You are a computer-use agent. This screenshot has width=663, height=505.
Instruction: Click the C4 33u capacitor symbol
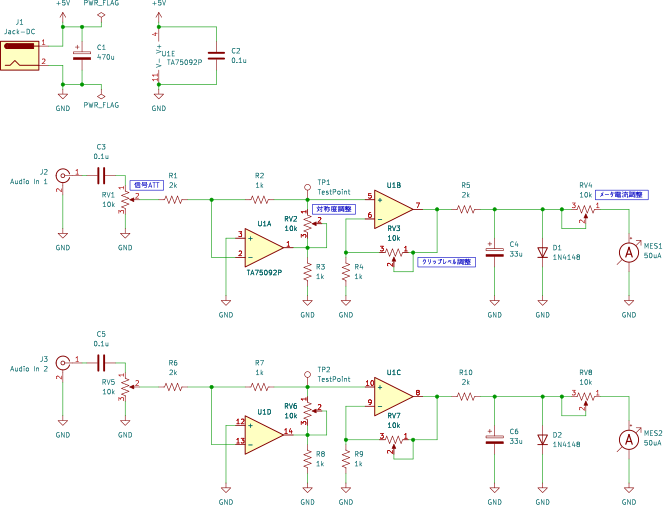click(494, 252)
